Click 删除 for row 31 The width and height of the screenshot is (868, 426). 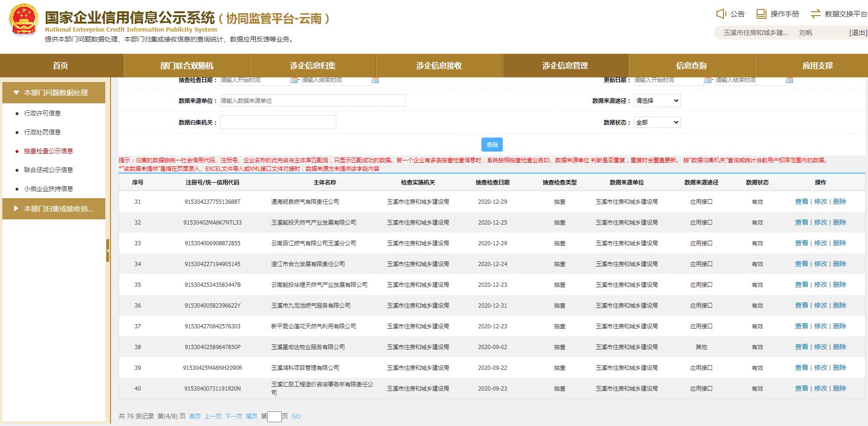840,201
